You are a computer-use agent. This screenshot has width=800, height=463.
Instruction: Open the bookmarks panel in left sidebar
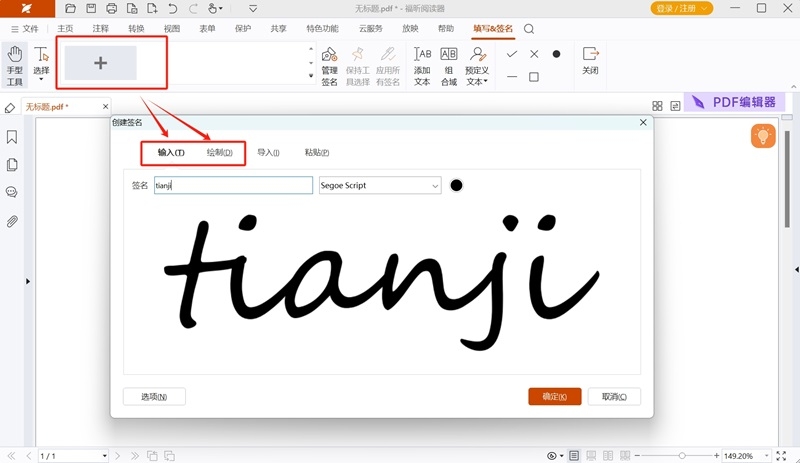(12, 137)
